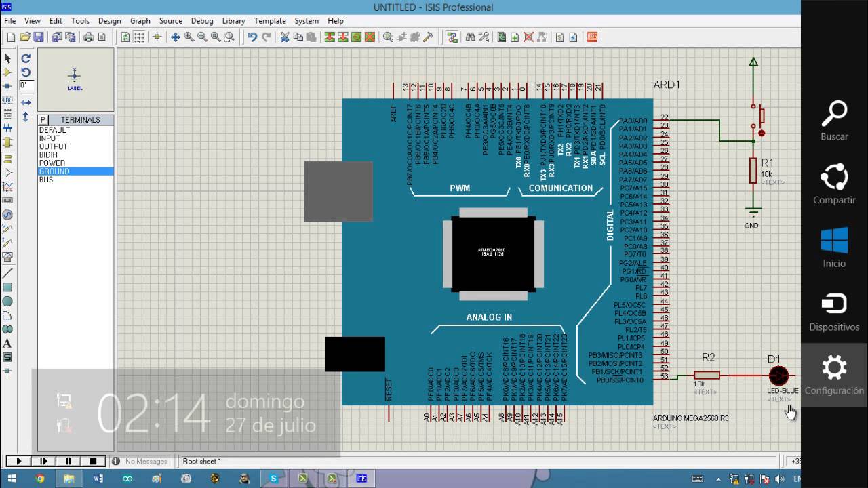Viewport: 868px width, 488px height.
Task: Toggle wire auto-router
Action: point(452,37)
